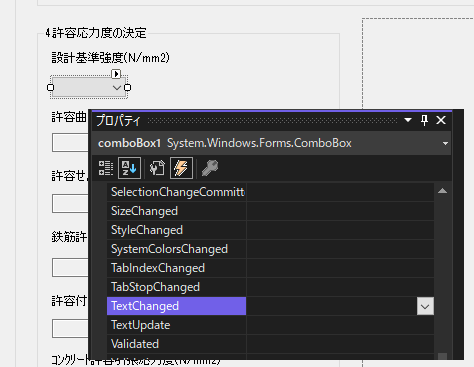The width and height of the screenshot is (474, 367).
Task: Switch to Categorized view in Properties
Action: coord(106,168)
